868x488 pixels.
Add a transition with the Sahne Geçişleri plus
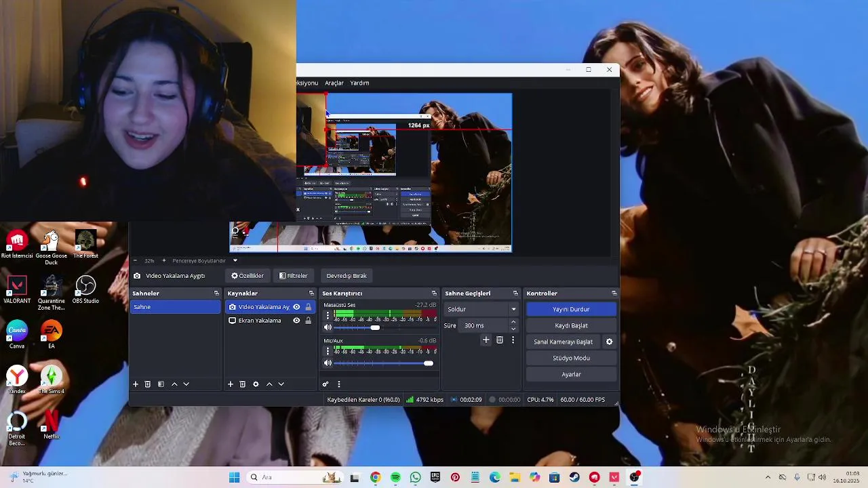point(486,340)
